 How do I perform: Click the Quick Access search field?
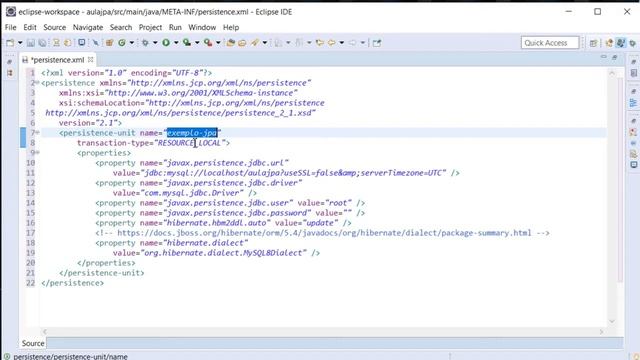pyautogui.click(x=550, y=42)
